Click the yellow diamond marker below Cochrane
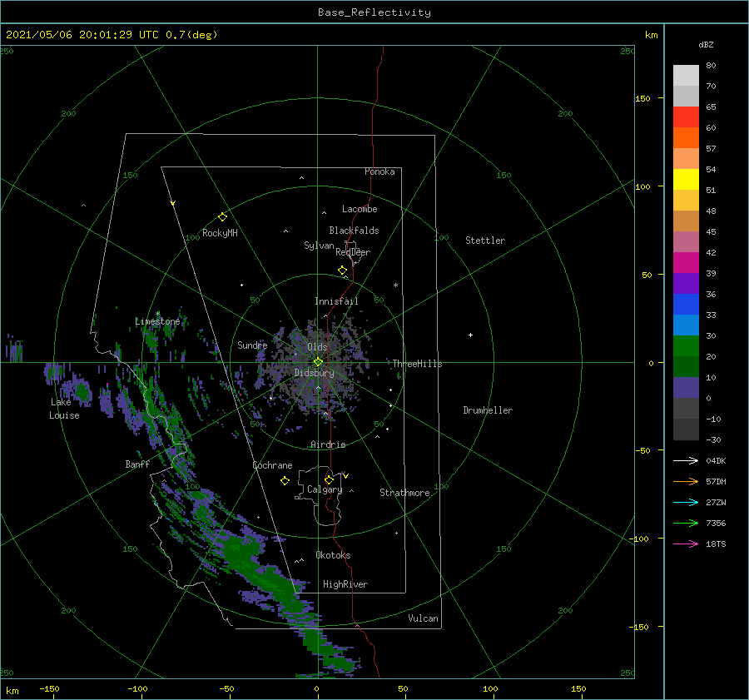Screen dimensions: 749x700 [x=285, y=481]
